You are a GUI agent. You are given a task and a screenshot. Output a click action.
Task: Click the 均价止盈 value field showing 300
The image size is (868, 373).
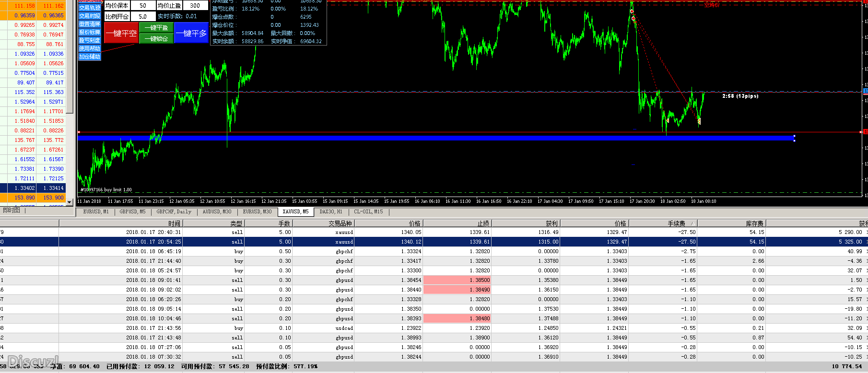(195, 6)
